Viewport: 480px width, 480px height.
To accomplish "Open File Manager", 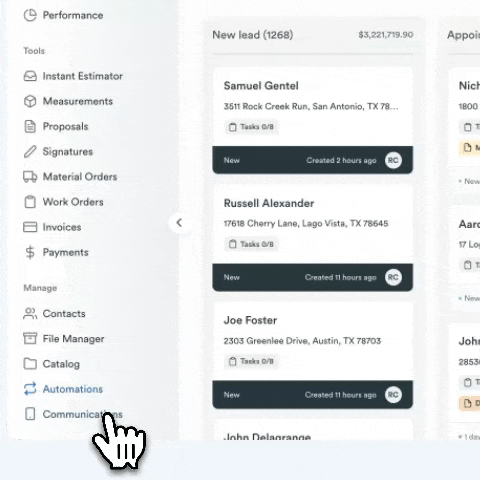I will pos(73,339).
